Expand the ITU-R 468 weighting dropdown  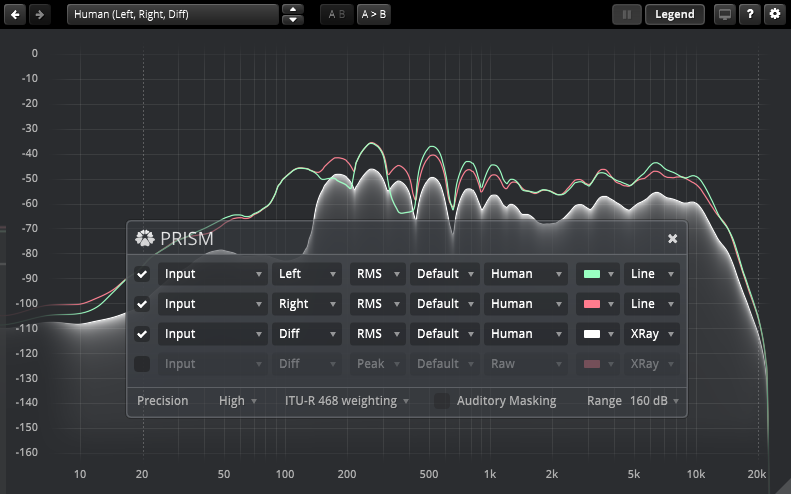coord(347,401)
